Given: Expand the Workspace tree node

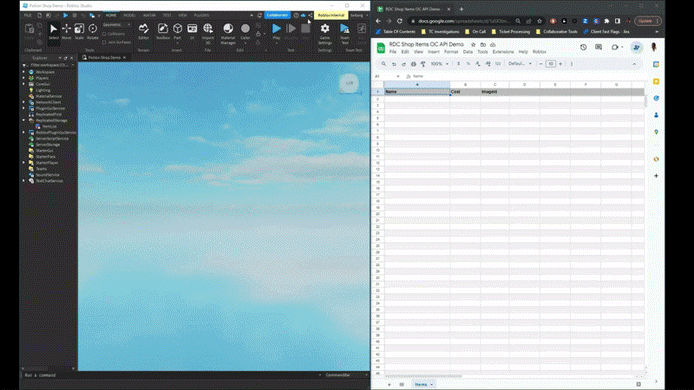Looking at the screenshot, I should click(24, 72).
